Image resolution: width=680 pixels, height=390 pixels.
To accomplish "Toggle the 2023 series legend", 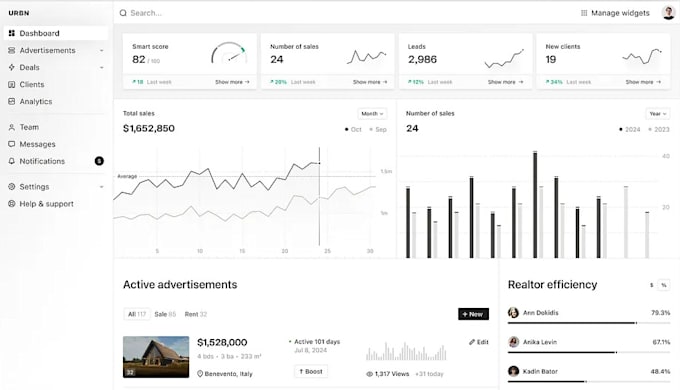I will pyautogui.click(x=659, y=129).
